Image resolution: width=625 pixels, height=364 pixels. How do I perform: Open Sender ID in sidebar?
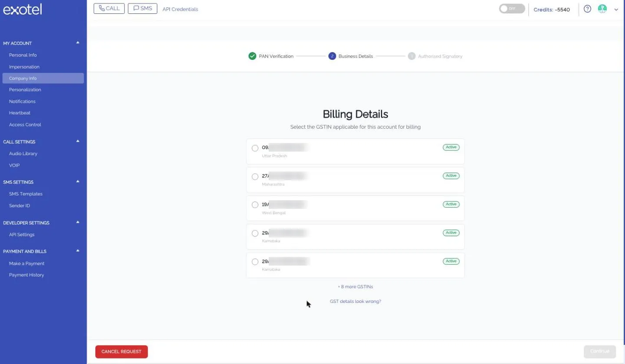[x=20, y=205]
